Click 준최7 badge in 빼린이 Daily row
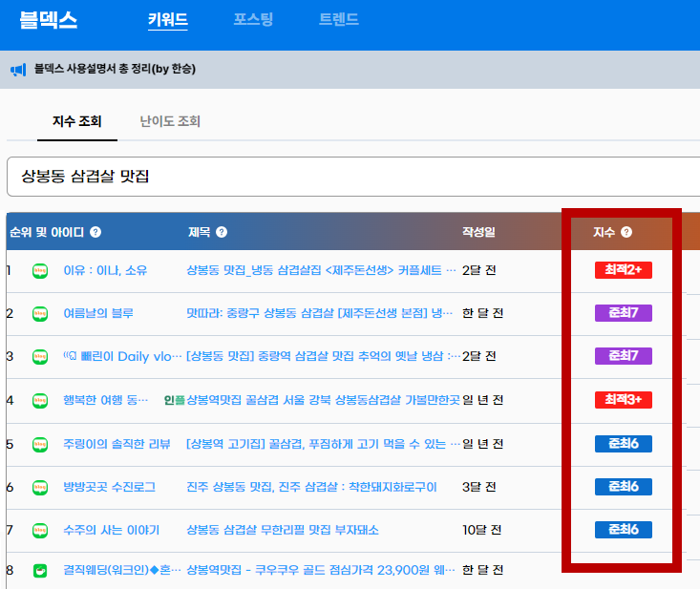This screenshot has height=589, width=700. click(624, 356)
